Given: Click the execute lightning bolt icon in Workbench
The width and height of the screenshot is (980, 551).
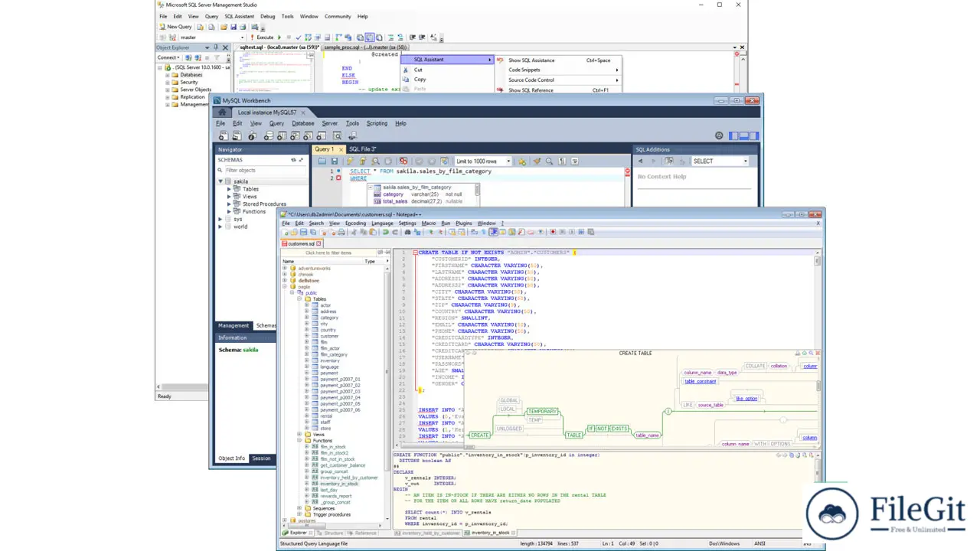Looking at the screenshot, I should point(351,161).
